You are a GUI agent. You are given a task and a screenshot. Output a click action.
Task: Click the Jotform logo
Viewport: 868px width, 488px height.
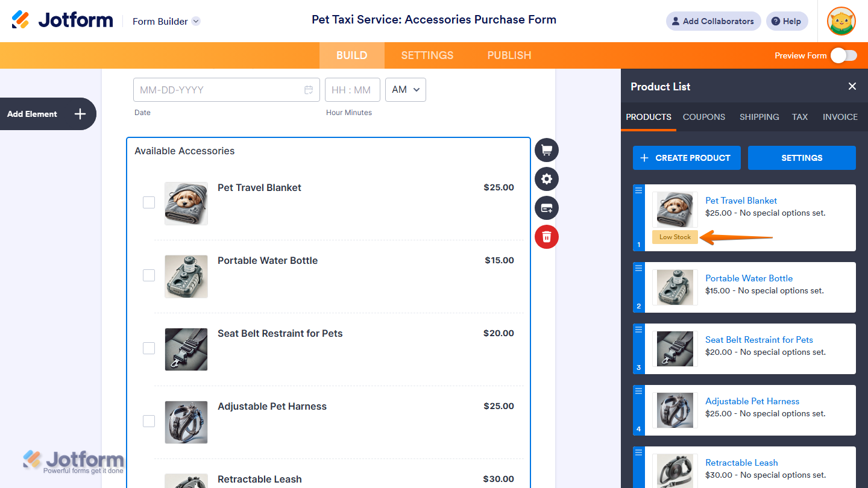tap(63, 20)
